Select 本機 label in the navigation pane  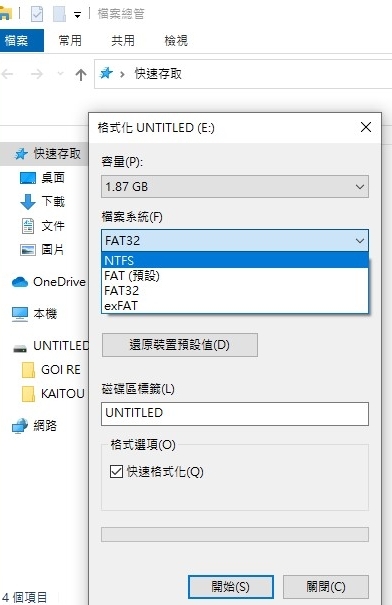point(45,314)
